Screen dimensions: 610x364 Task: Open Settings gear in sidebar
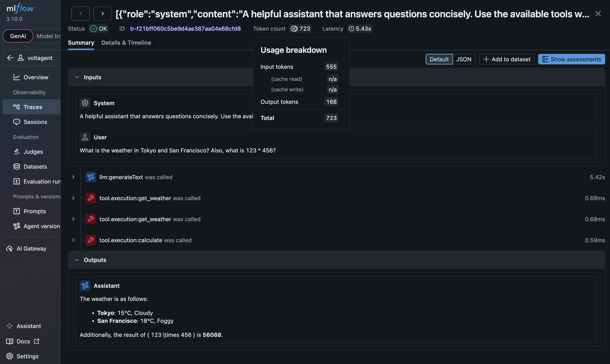[x=27, y=356]
